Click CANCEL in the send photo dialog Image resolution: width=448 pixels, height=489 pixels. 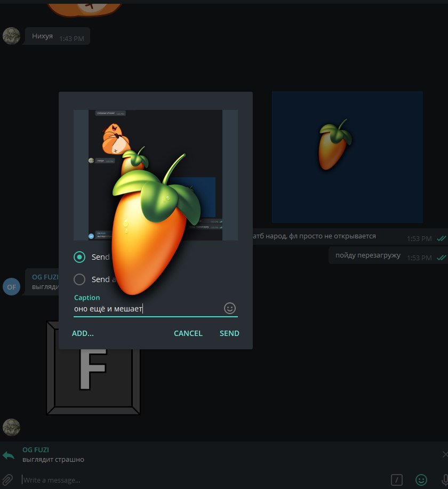point(188,333)
